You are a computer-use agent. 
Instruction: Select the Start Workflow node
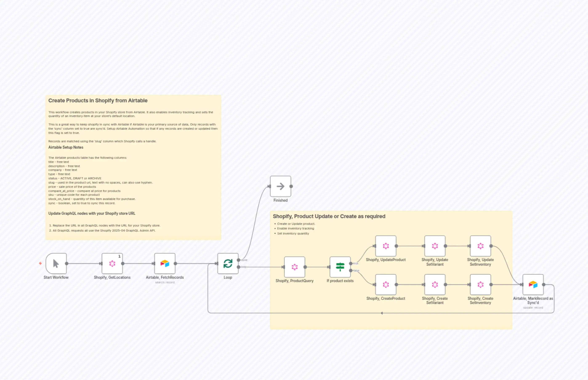56,264
